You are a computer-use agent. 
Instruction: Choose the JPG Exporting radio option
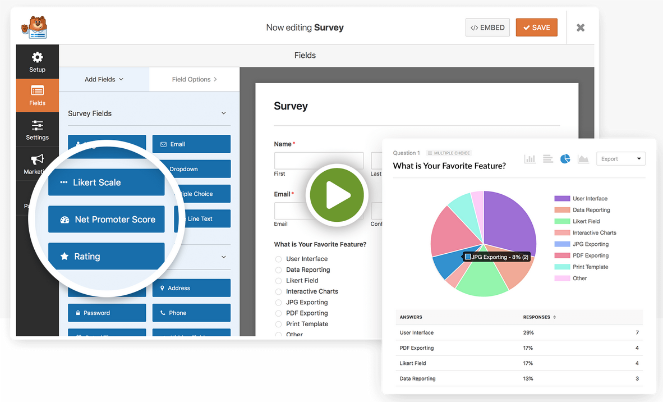coord(278,303)
